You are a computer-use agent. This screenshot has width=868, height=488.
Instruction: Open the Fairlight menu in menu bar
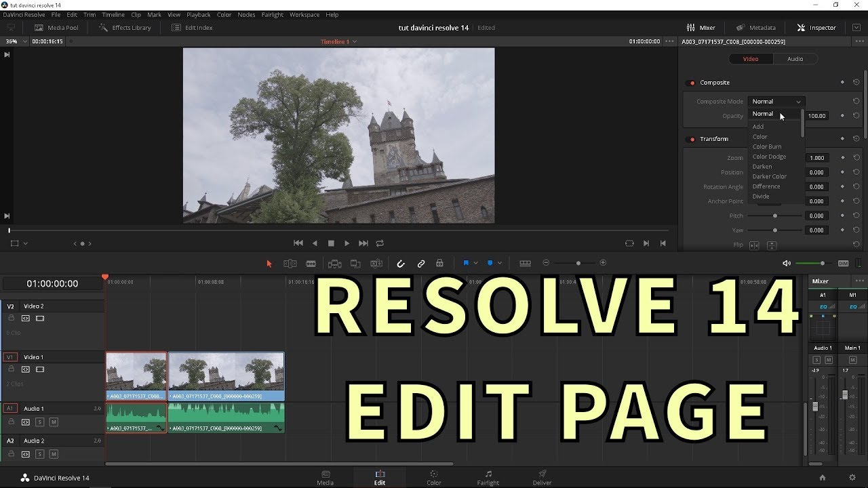[273, 14]
